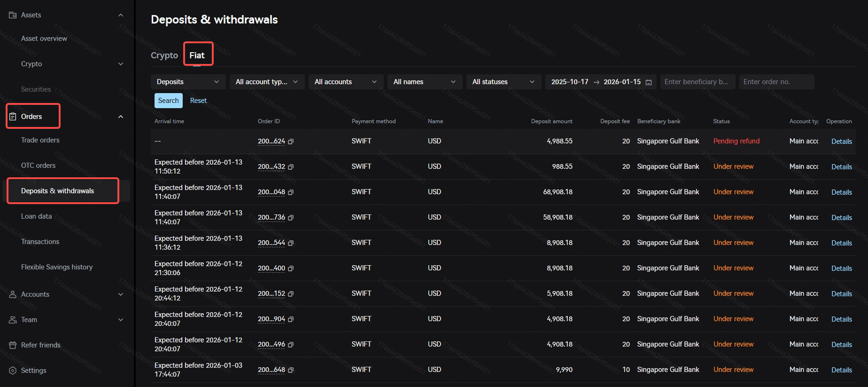Open Trade orders in the sidebar
This screenshot has width=868, height=387.
(x=40, y=140)
